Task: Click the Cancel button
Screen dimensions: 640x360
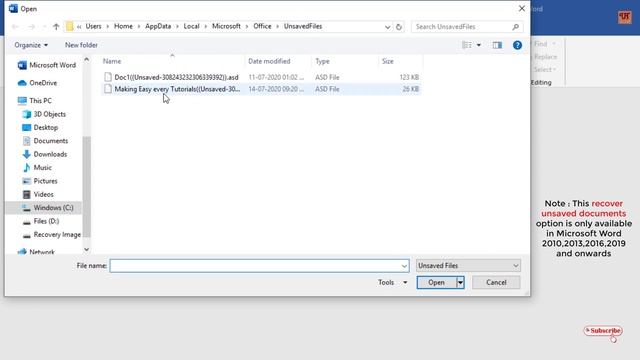Action: pyautogui.click(x=496, y=282)
